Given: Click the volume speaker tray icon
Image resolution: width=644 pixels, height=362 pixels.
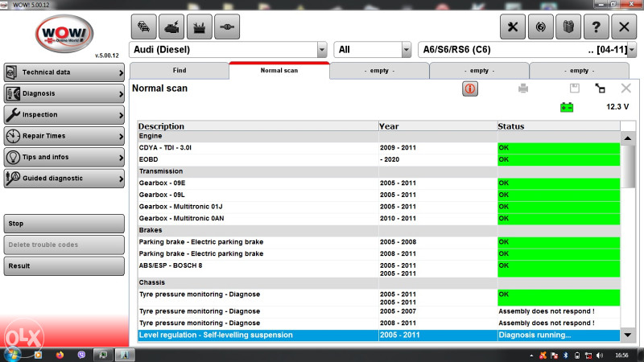Looking at the screenshot, I should coord(600,356).
